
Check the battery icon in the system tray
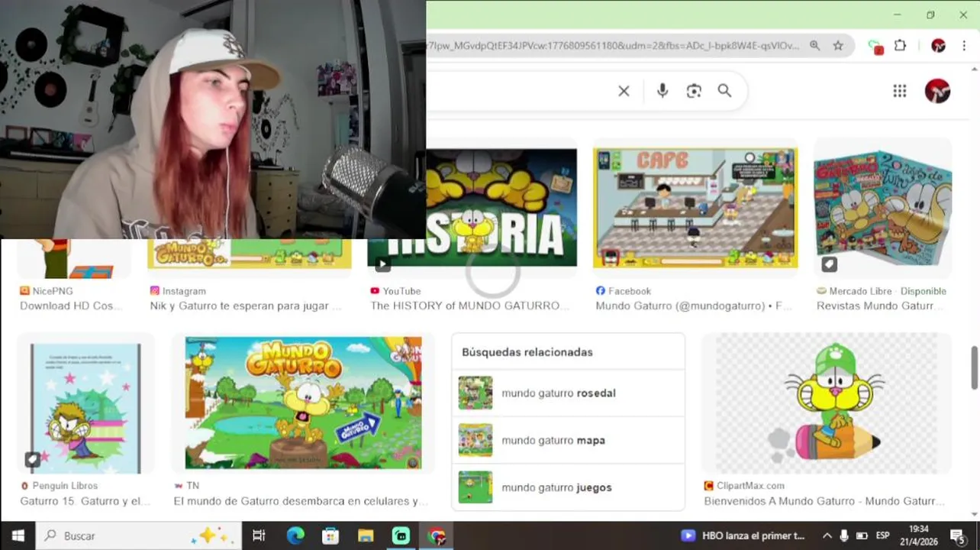tap(862, 535)
